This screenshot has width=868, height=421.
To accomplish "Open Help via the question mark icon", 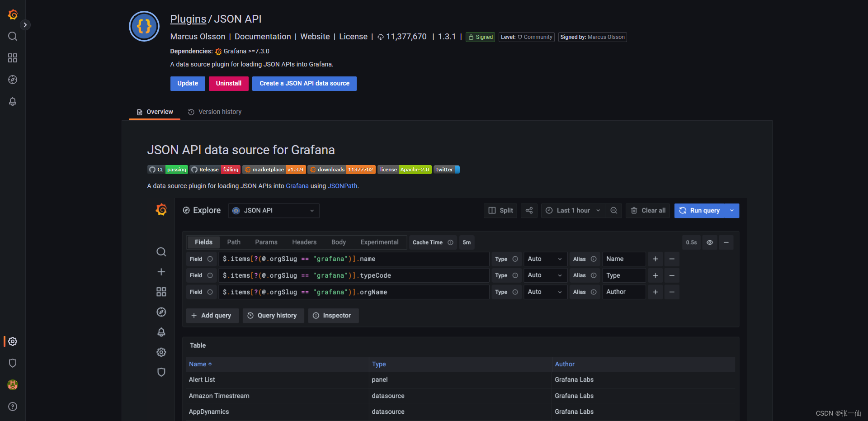I will pos(13,407).
